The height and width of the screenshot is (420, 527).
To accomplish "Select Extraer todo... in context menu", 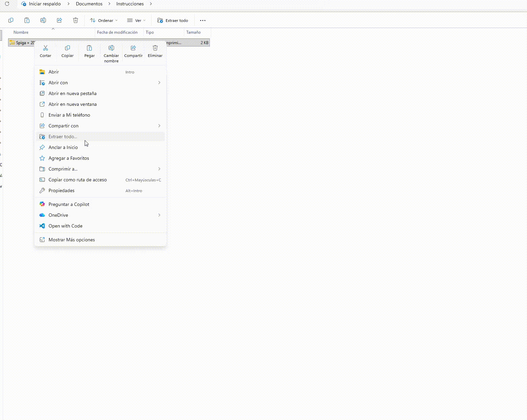I will [63, 137].
